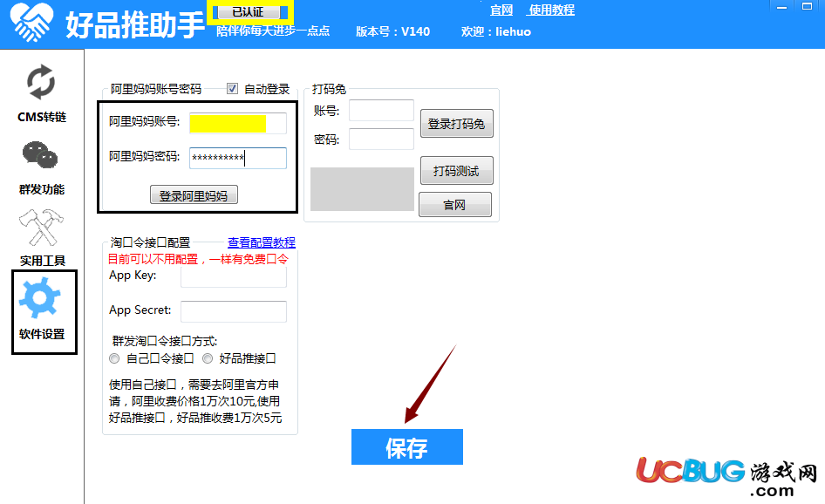This screenshot has height=504, width=825.
Task: Select the 自己口令接口 radio button
Action: pos(114,358)
